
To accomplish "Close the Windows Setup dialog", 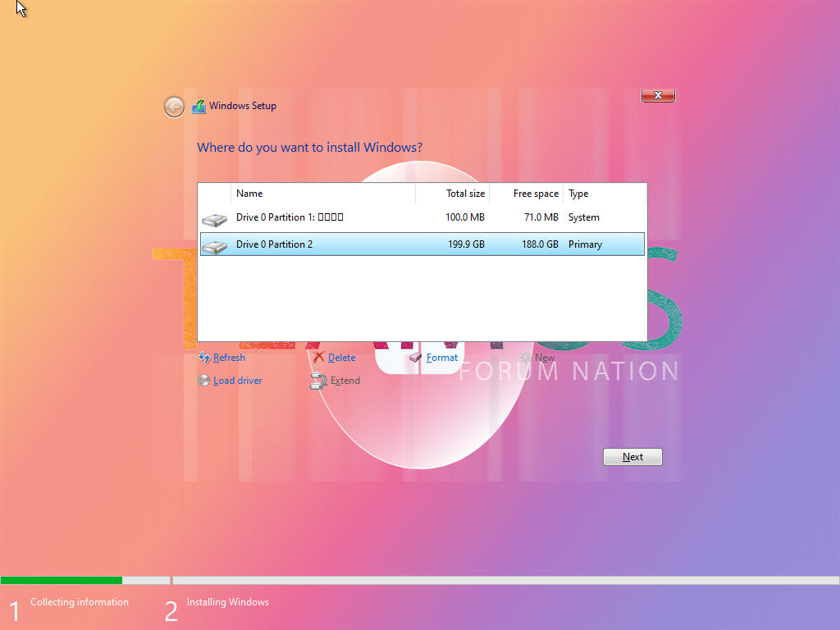I will [658, 95].
